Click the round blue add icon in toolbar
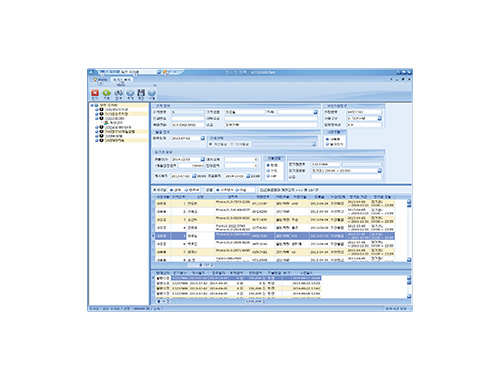The image size is (500, 380). [x=130, y=93]
